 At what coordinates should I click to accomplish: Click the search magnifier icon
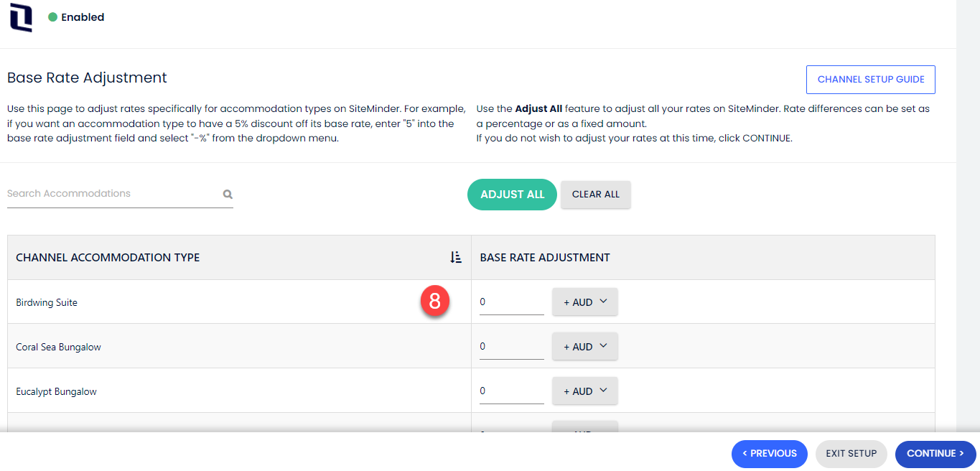(x=227, y=194)
